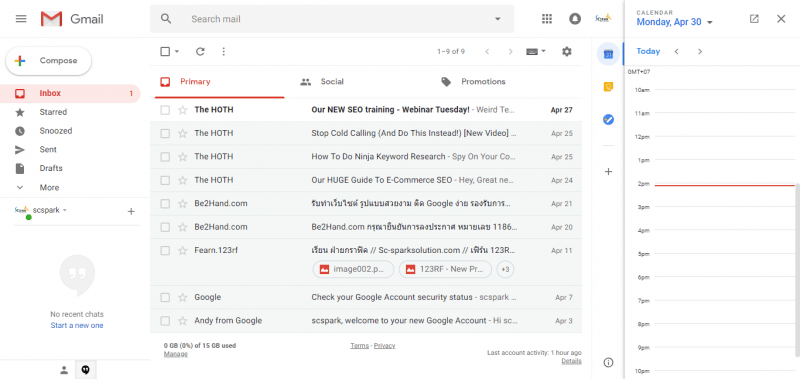This screenshot has width=800, height=383.
Task: Tick checkbox for Ninja Keyword Research email
Action: click(165, 157)
